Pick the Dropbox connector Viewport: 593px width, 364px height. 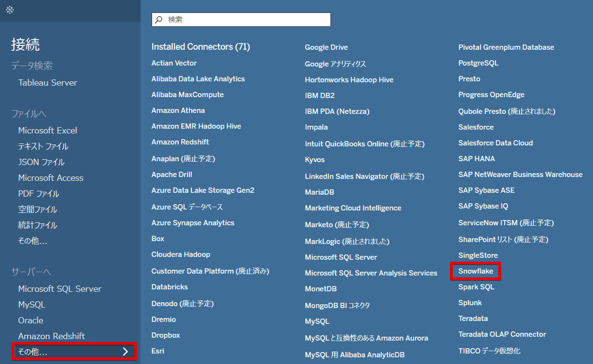click(x=165, y=335)
